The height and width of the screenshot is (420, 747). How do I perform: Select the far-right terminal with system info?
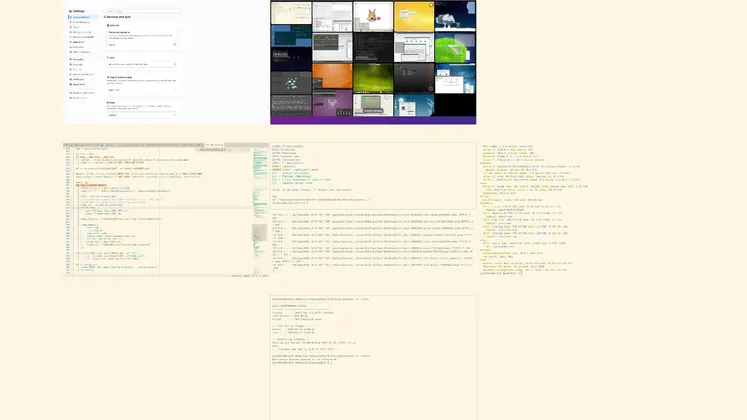[x=534, y=210]
